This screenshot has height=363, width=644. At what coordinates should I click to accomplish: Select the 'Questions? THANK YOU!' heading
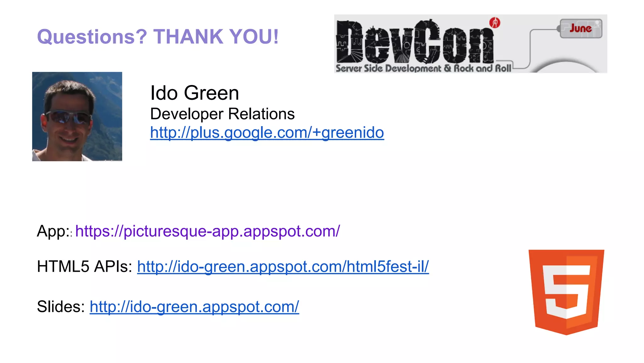coord(158,37)
